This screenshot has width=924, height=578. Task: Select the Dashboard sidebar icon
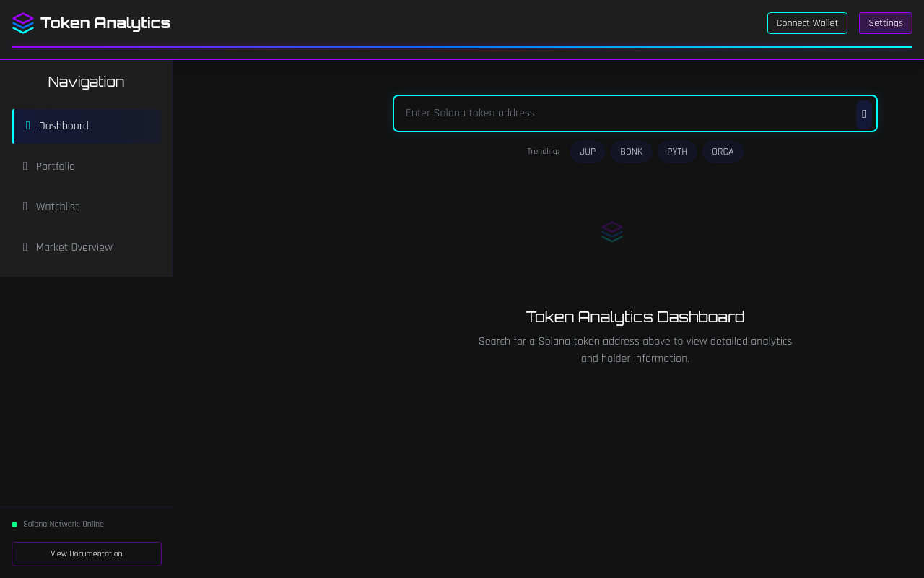click(27, 126)
